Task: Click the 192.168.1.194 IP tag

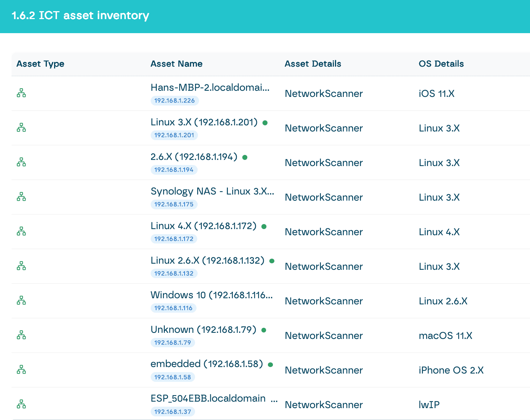Action: 174,170
